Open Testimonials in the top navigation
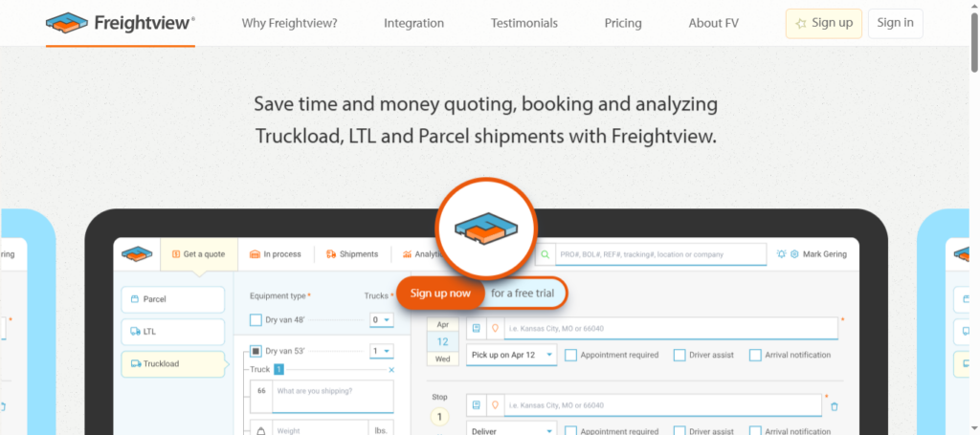980x435 pixels. [523, 24]
